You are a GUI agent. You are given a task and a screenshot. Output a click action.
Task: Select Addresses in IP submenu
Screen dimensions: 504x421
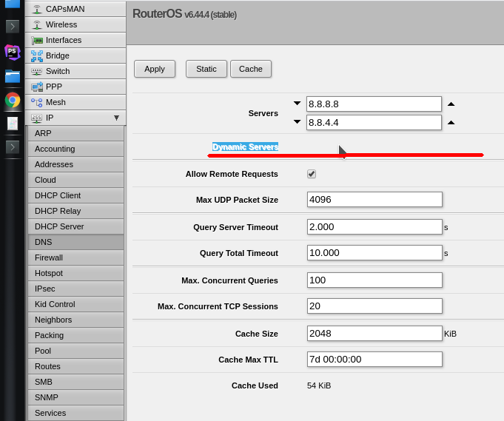(75, 164)
